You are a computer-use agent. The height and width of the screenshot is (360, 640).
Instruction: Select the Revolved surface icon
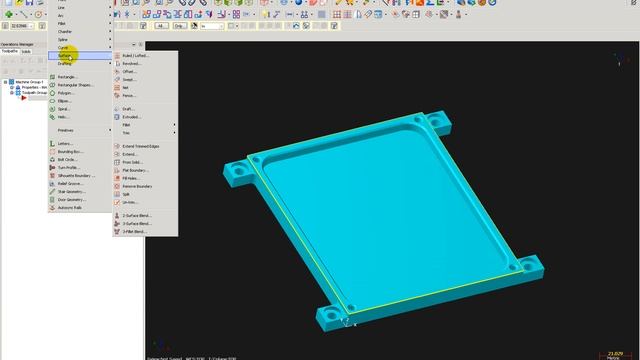pos(117,64)
